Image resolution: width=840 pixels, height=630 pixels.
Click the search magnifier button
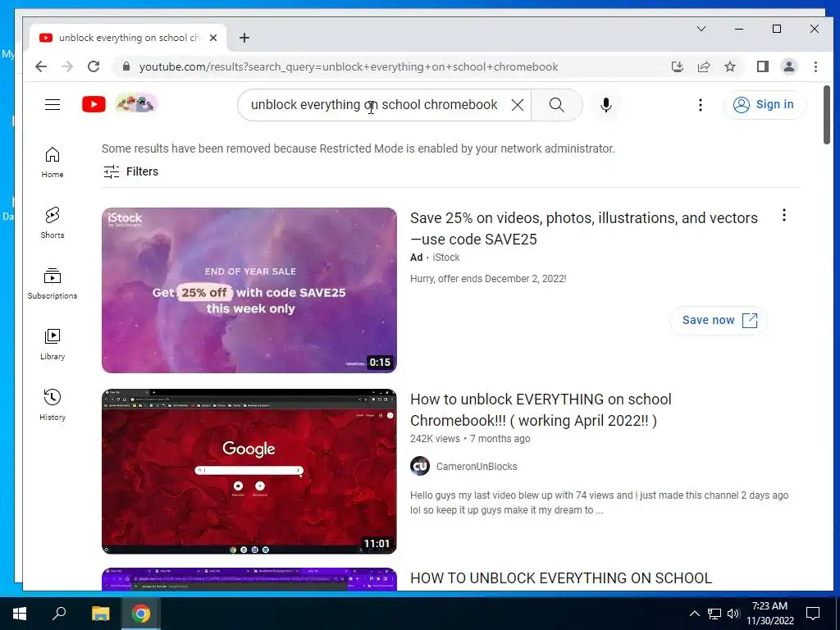click(x=557, y=105)
